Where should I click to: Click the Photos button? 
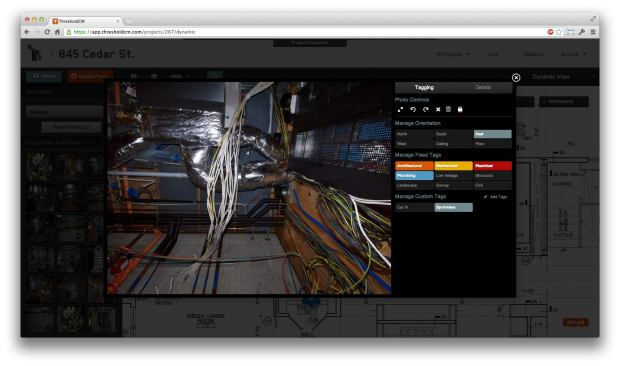pos(44,76)
